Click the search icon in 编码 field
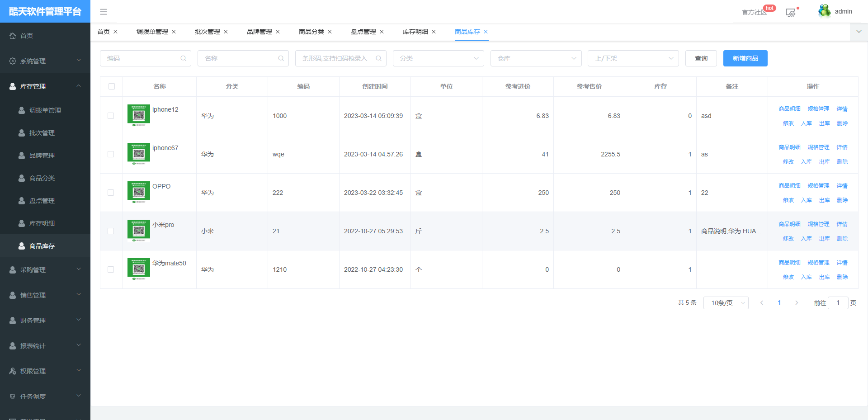This screenshot has height=420, width=868. pyautogui.click(x=183, y=58)
